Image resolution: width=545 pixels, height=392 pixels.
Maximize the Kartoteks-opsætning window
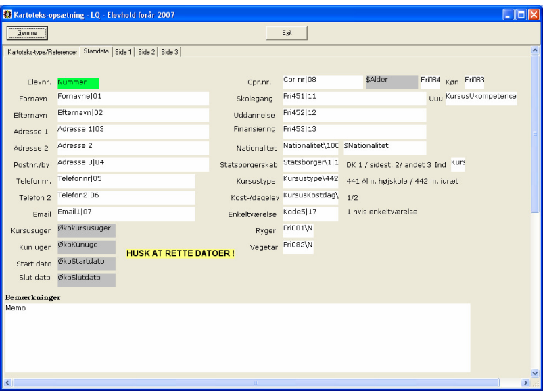click(521, 15)
